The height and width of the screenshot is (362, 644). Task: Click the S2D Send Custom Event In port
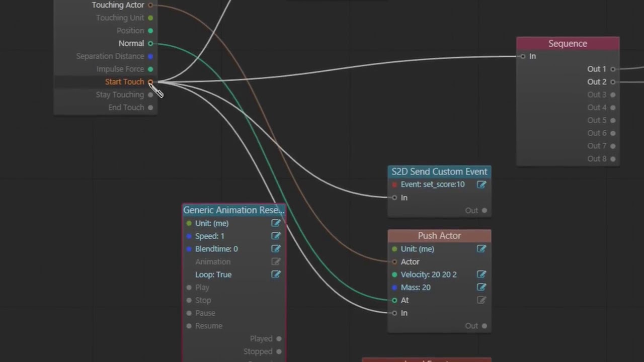(x=394, y=198)
